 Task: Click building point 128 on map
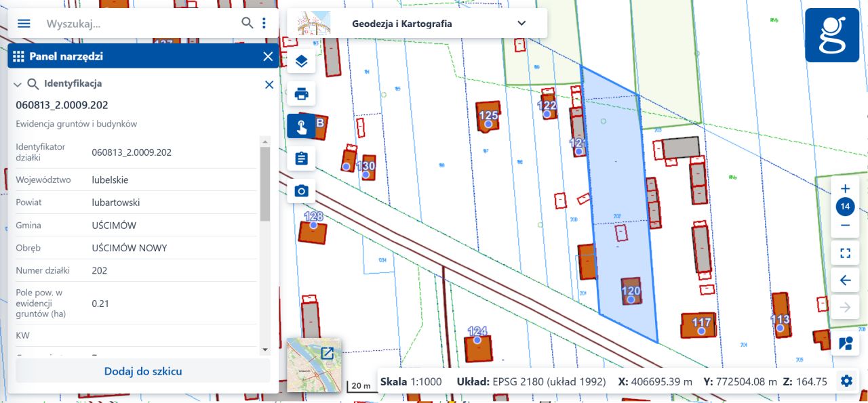coord(313,225)
